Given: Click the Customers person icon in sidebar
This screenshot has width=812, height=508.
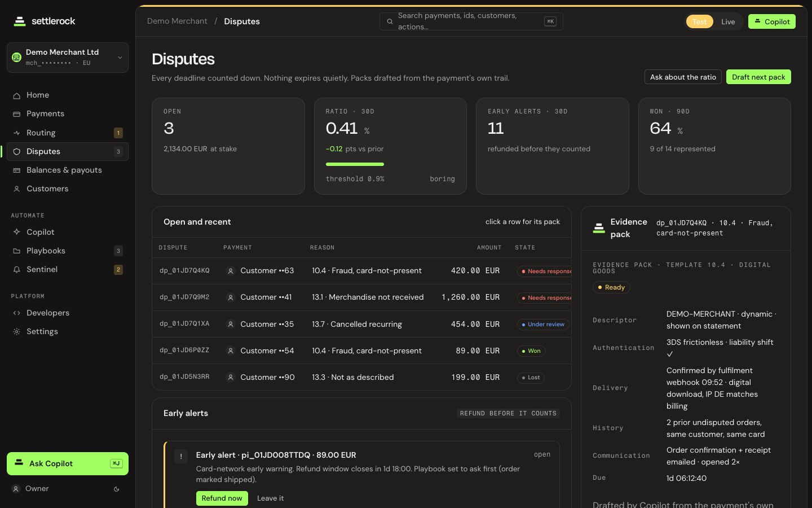Looking at the screenshot, I should pos(17,189).
